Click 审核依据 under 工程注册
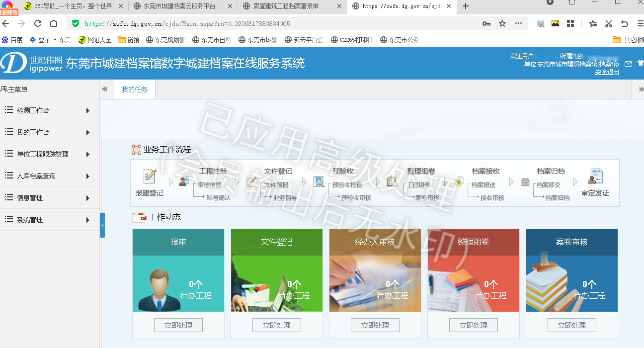 (210, 185)
